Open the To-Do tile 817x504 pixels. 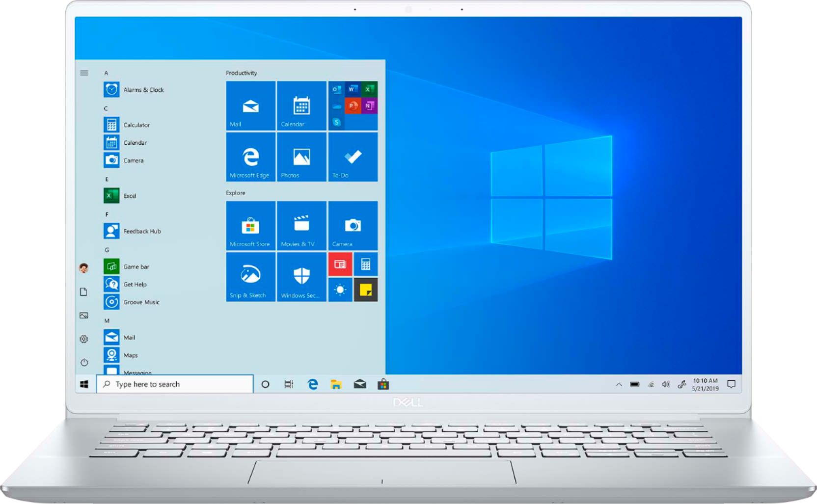click(353, 157)
